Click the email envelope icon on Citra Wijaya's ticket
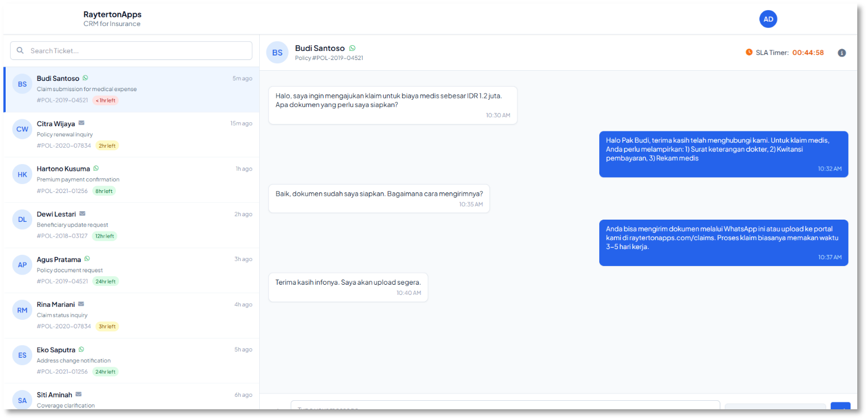Viewport: 868px width, 420px height. 80,123
